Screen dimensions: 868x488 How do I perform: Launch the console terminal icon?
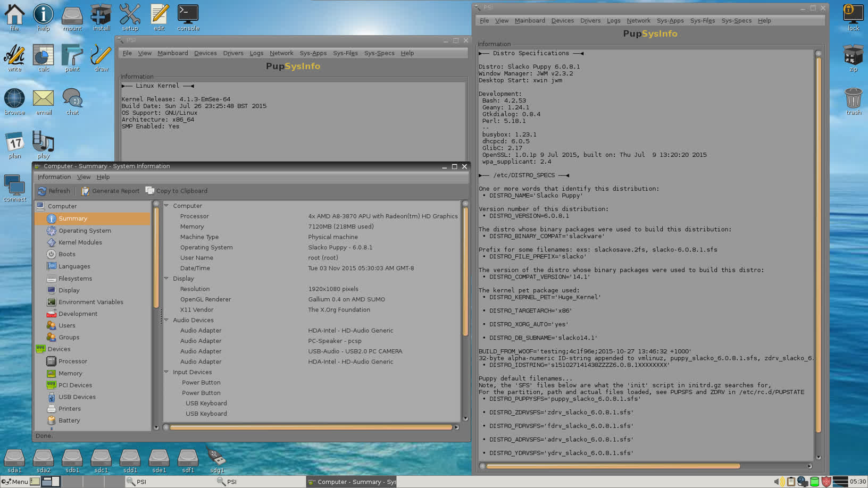[x=188, y=17]
